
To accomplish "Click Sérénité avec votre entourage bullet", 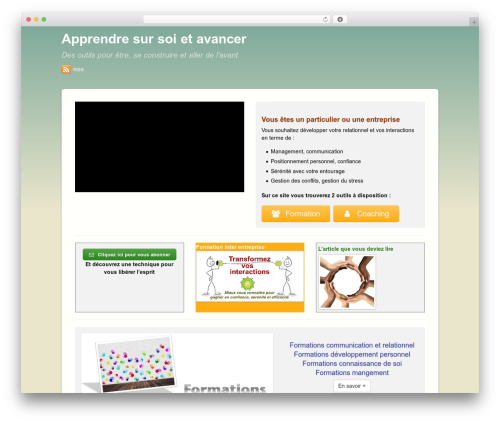I will pyautogui.click(x=308, y=171).
